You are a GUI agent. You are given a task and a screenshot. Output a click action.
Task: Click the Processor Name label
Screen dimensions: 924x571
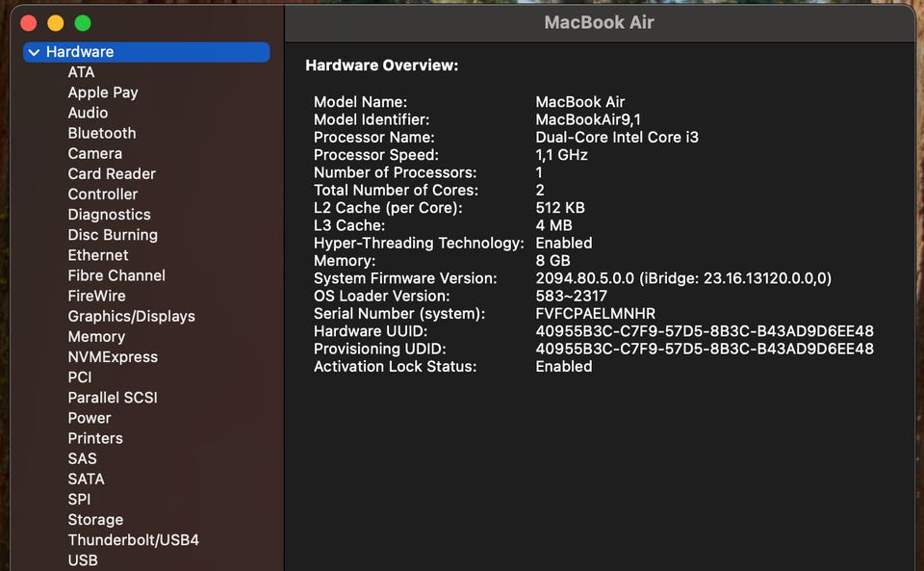[x=373, y=138]
